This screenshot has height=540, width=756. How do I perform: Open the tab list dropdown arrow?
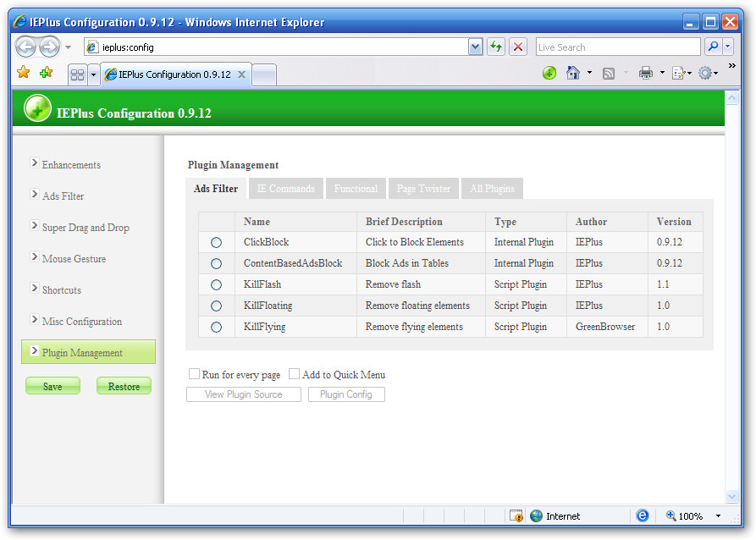(x=93, y=74)
